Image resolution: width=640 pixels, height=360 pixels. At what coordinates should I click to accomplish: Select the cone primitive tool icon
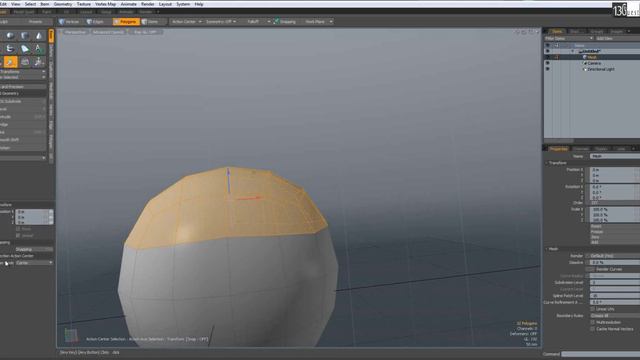pos(38,36)
